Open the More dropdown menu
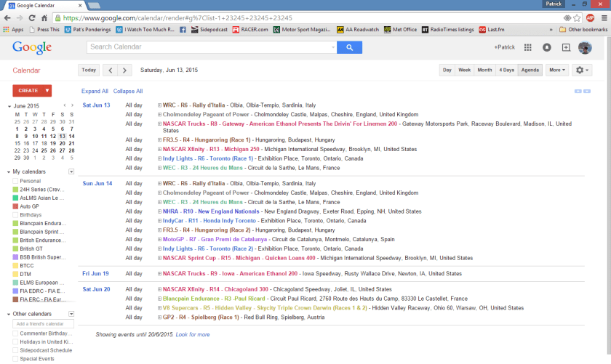This screenshot has height=364, width=611. pyautogui.click(x=557, y=70)
